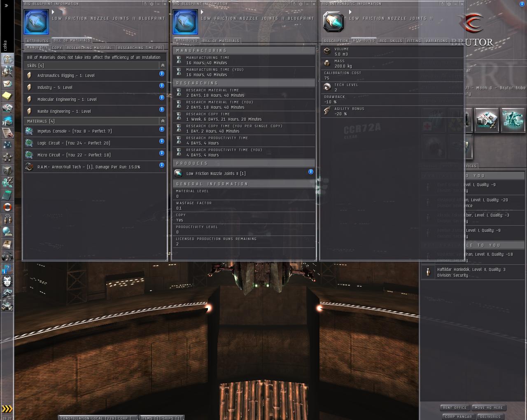Click the 'Logic Circuit - [You: 24 - Perfect: 20]' row
The image size is (527, 420).
(95, 143)
